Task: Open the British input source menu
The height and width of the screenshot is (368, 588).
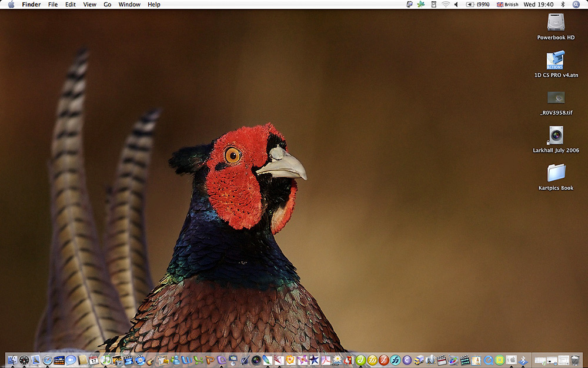Action: click(x=507, y=5)
